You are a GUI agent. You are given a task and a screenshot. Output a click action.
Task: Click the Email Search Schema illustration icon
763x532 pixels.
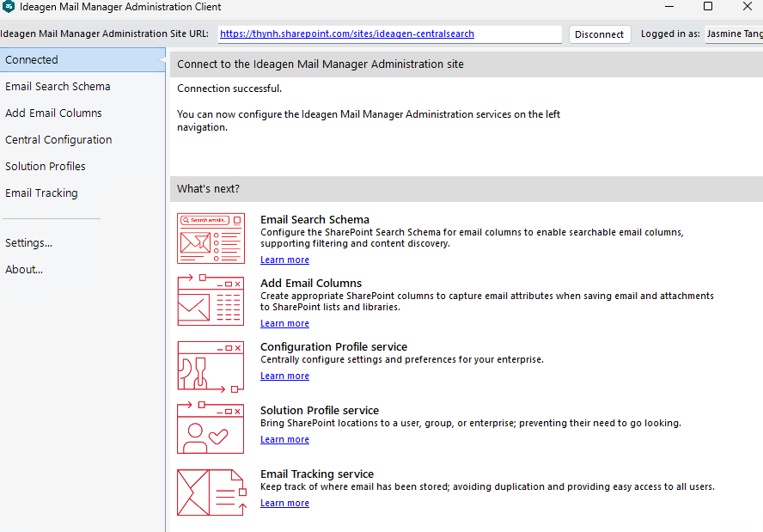point(211,239)
